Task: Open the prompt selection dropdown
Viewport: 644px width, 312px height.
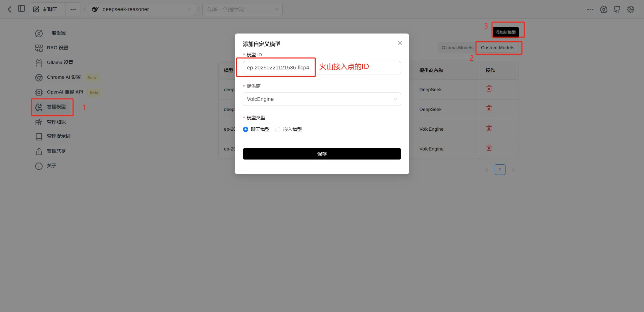Action: tap(242, 9)
